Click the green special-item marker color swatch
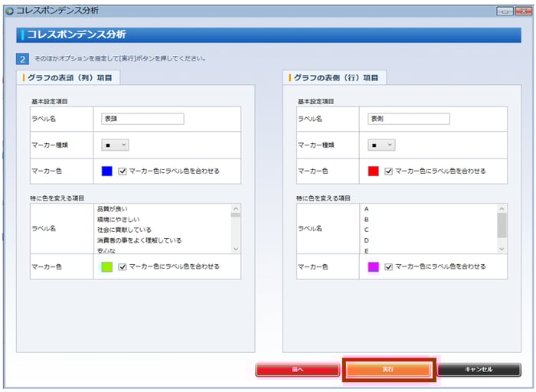 coord(107,266)
